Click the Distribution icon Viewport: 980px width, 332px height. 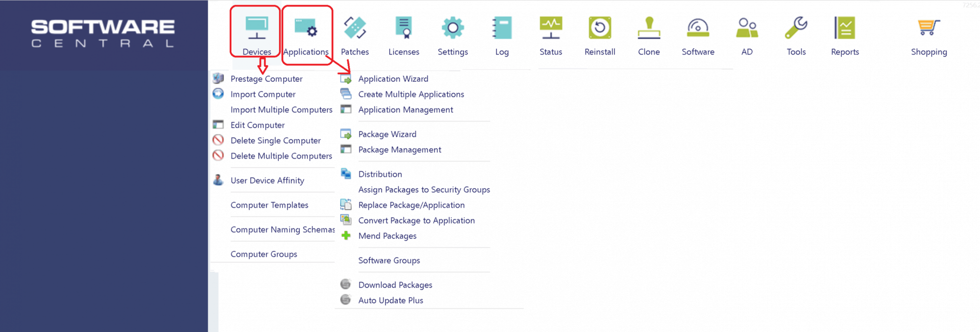coord(346,173)
